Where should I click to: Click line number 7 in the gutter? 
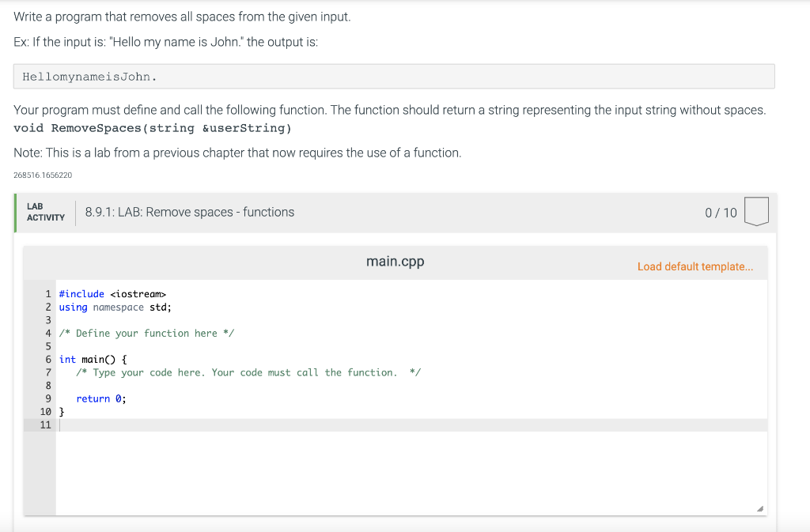coord(47,372)
